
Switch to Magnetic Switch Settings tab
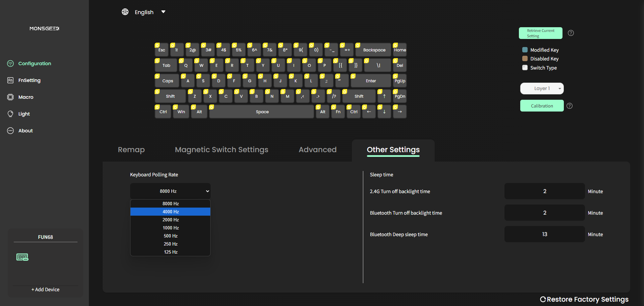(221, 150)
